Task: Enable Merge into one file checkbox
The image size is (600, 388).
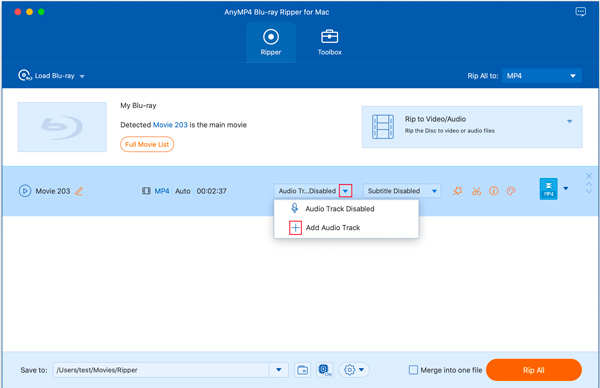Action: coord(413,370)
